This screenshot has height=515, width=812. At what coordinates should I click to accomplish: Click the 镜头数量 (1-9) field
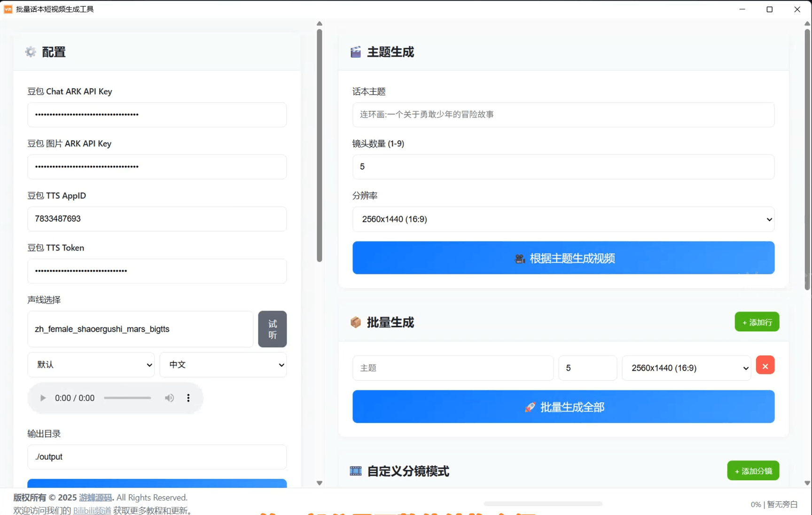(563, 167)
